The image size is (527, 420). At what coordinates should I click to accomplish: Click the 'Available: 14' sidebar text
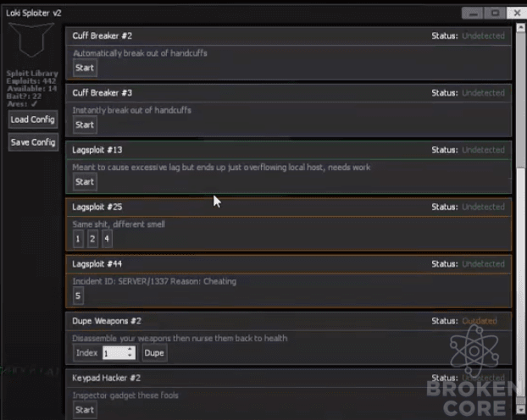[x=32, y=89]
